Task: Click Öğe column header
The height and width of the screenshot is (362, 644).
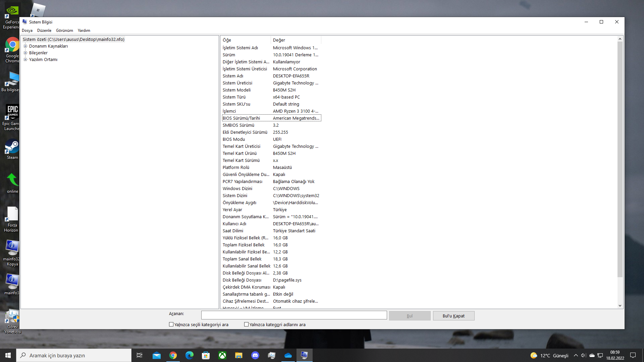Action: pos(246,40)
